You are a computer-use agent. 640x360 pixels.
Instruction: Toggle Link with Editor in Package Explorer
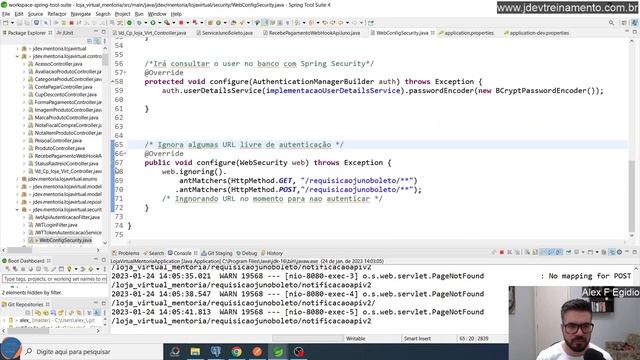point(97,41)
